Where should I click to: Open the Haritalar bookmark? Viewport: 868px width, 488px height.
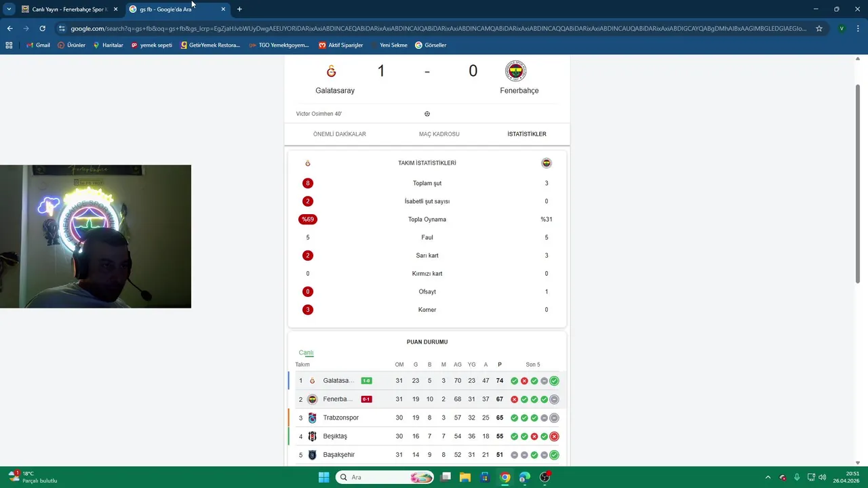(107, 45)
